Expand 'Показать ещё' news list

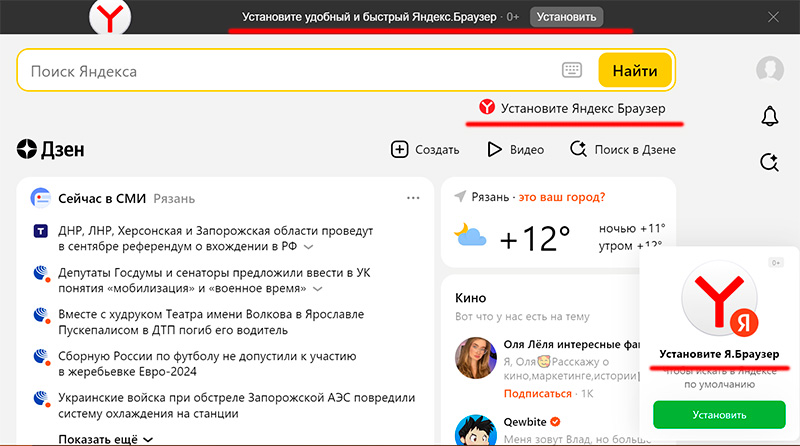[x=105, y=438]
